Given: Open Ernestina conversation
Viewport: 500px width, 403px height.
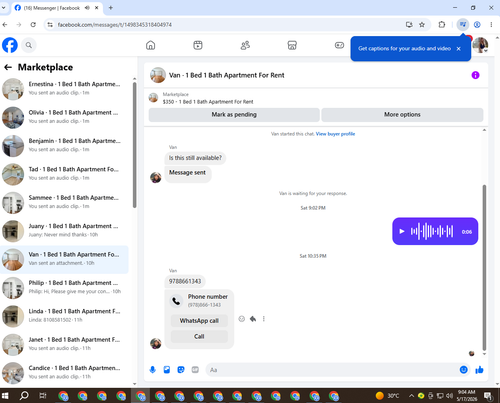Looking at the screenshot, I should tap(64, 89).
